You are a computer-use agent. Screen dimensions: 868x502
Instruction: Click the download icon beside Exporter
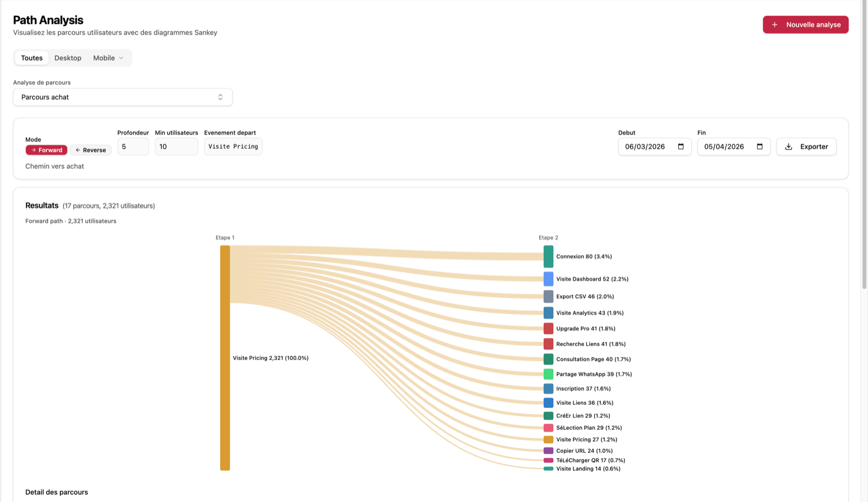[x=788, y=147]
